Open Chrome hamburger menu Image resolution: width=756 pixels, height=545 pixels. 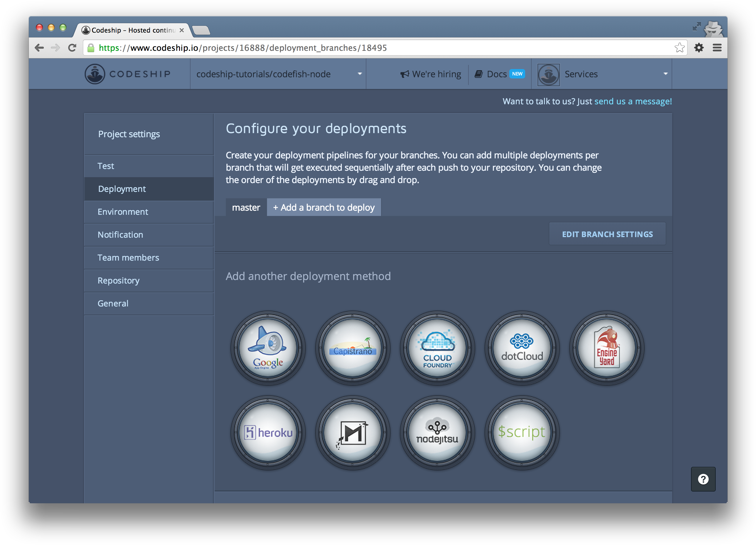tap(717, 48)
